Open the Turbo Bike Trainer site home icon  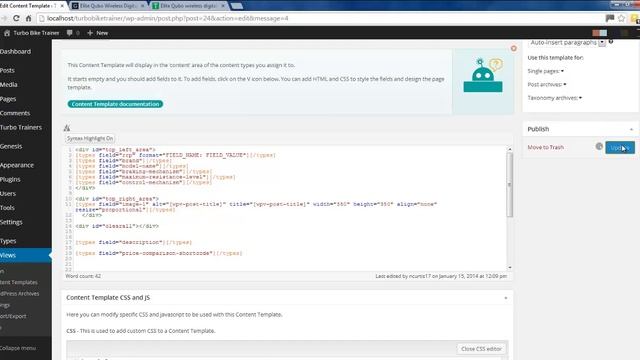point(7,33)
